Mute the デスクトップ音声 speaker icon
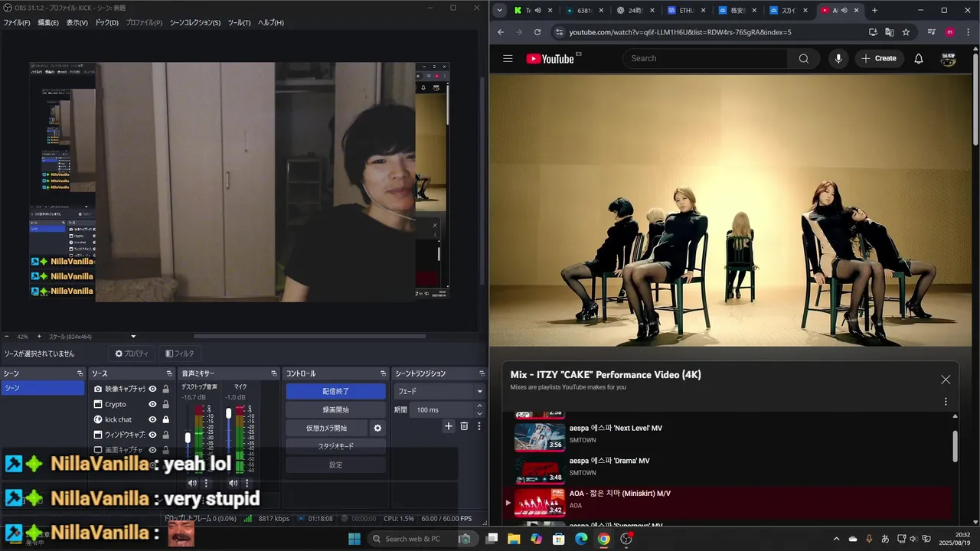Viewport: 980px width, 551px height. (192, 483)
